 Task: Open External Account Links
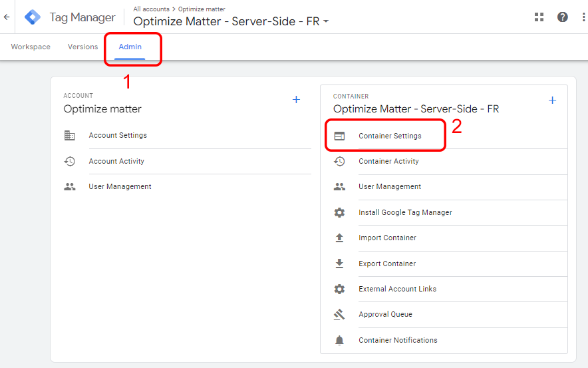click(x=398, y=289)
